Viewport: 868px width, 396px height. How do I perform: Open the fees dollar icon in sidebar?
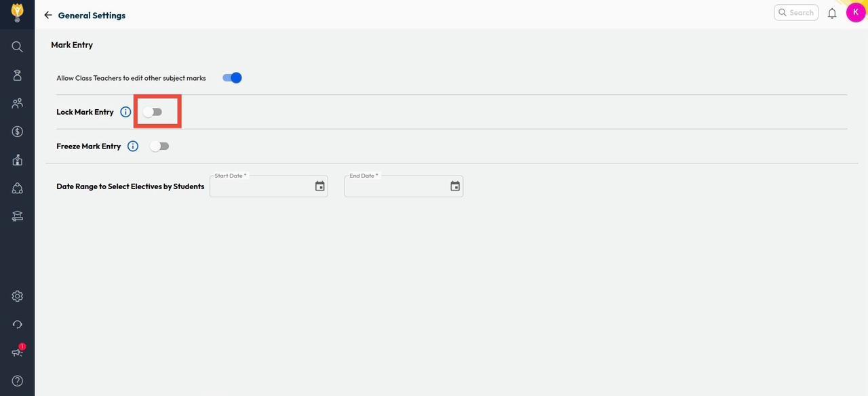click(18, 132)
